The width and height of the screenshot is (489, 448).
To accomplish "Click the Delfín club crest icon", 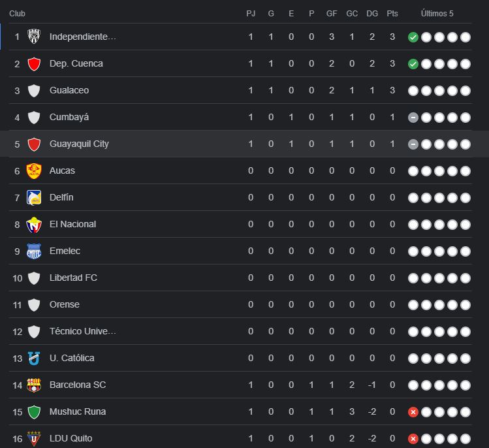I will tap(34, 197).
